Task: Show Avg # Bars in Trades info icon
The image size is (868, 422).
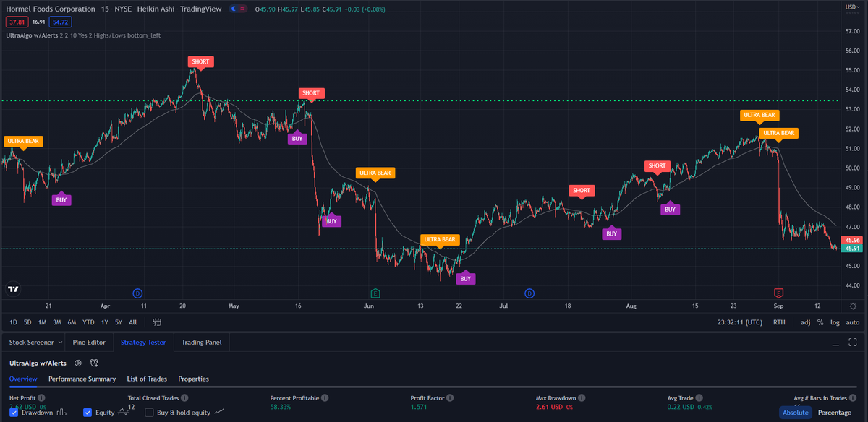Action: (854, 398)
